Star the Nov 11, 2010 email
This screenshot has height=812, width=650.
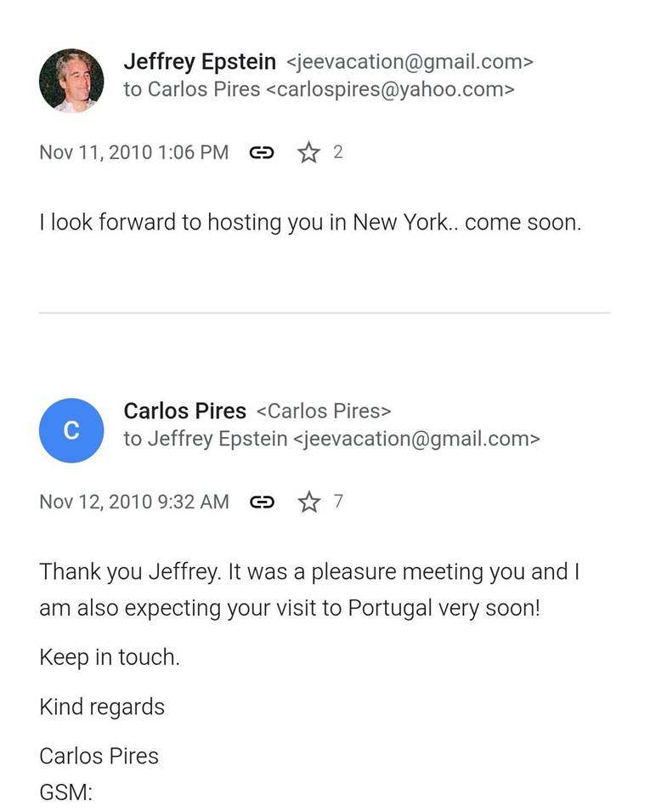308,153
